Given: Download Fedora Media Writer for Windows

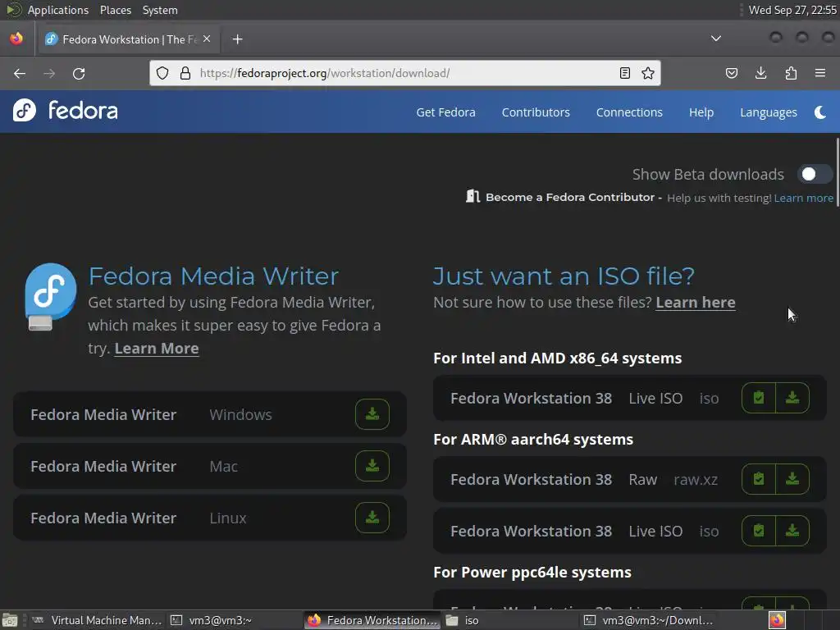Looking at the screenshot, I should pos(372,414).
